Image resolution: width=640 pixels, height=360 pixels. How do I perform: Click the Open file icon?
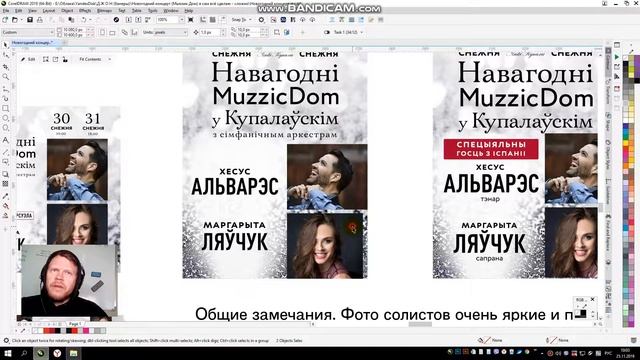(x=14, y=20)
